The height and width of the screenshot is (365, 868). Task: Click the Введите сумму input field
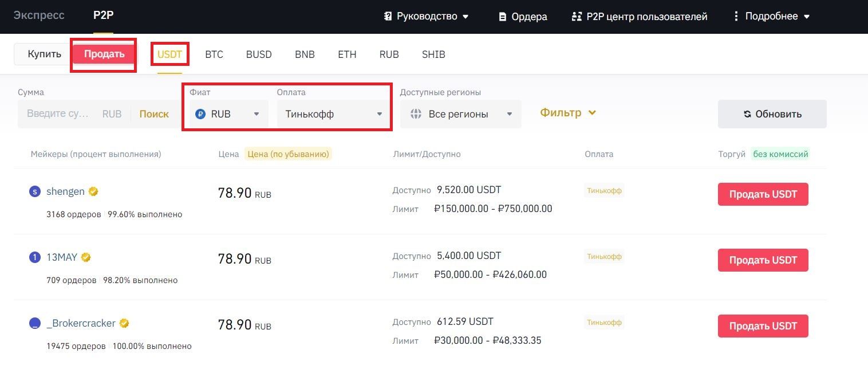pos(58,114)
